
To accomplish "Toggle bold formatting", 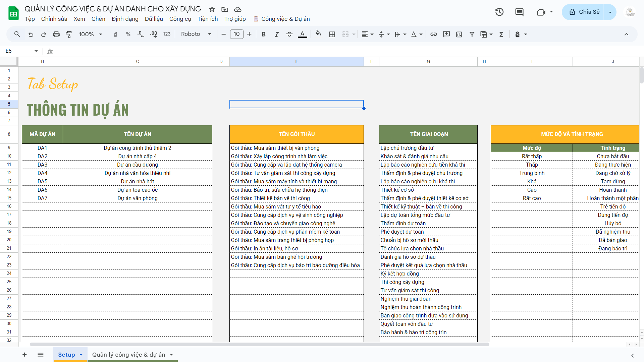I will [264, 34].
